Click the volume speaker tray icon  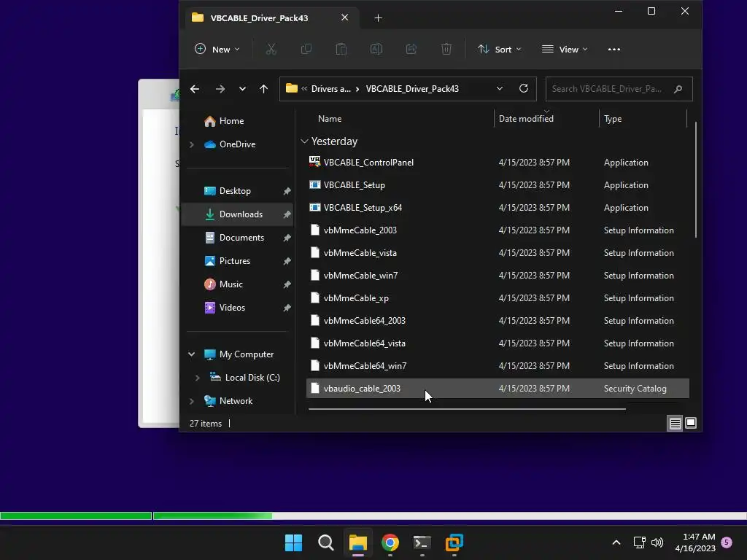(x=657, y=542)
